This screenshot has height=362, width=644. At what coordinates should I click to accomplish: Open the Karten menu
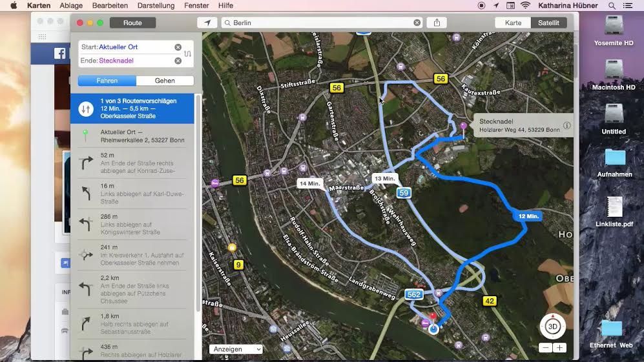click(39, 5)
